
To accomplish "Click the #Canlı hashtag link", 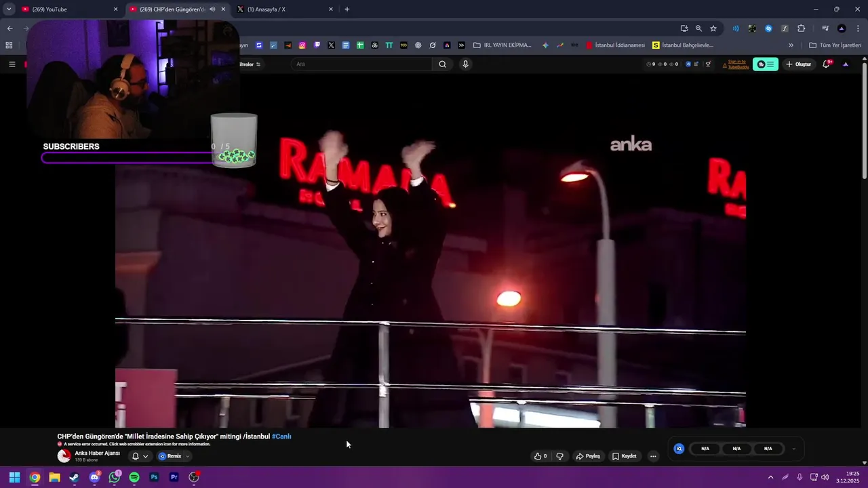I will [281, 436].
